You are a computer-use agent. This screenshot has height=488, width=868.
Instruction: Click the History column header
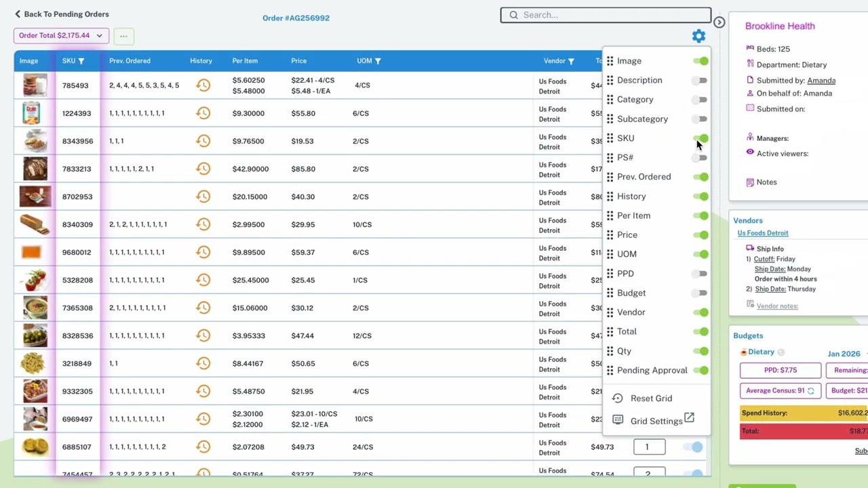pyautogui.click(x=201, y=61)
